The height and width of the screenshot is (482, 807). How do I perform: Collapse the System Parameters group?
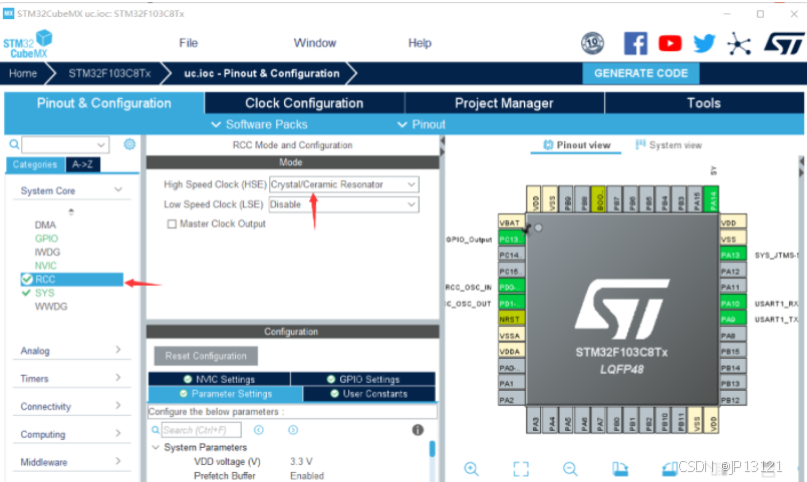tap(156, 448)
